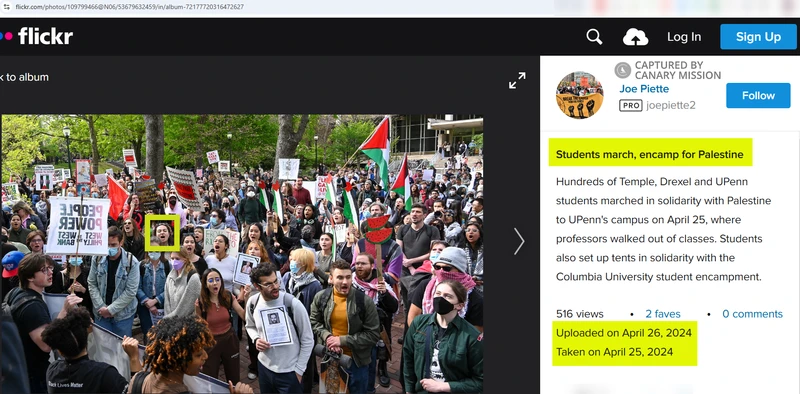Viewport: 800px width, 394px height.
Task: Click the browser site info icon
Action: pos(6,7)
